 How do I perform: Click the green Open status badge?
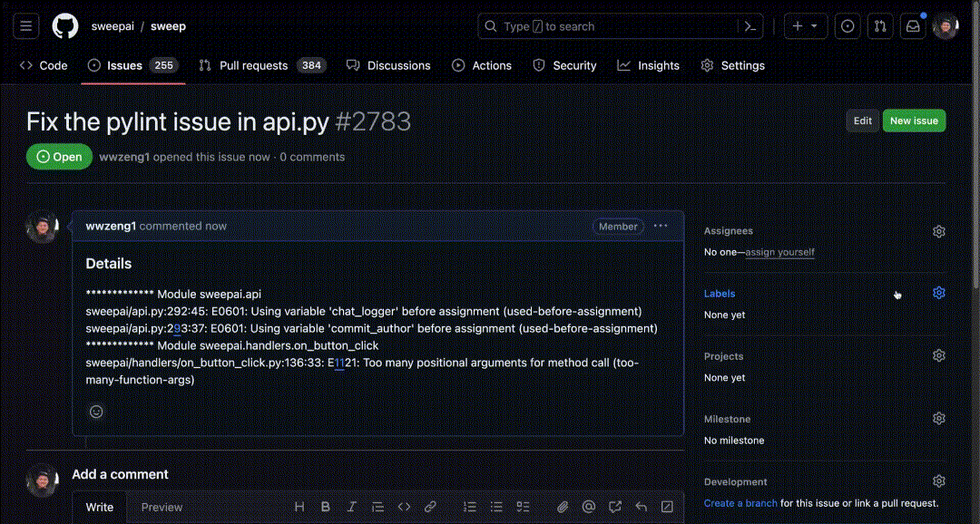(59, 157)
